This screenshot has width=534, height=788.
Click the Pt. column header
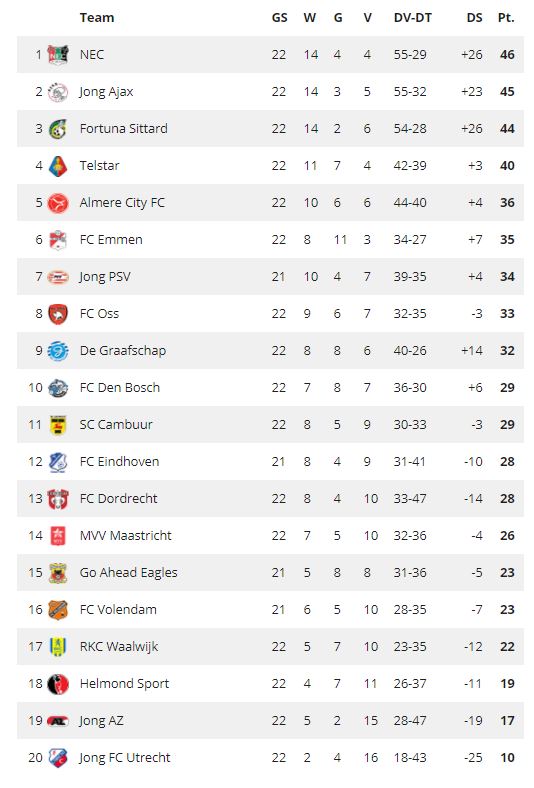506,18
